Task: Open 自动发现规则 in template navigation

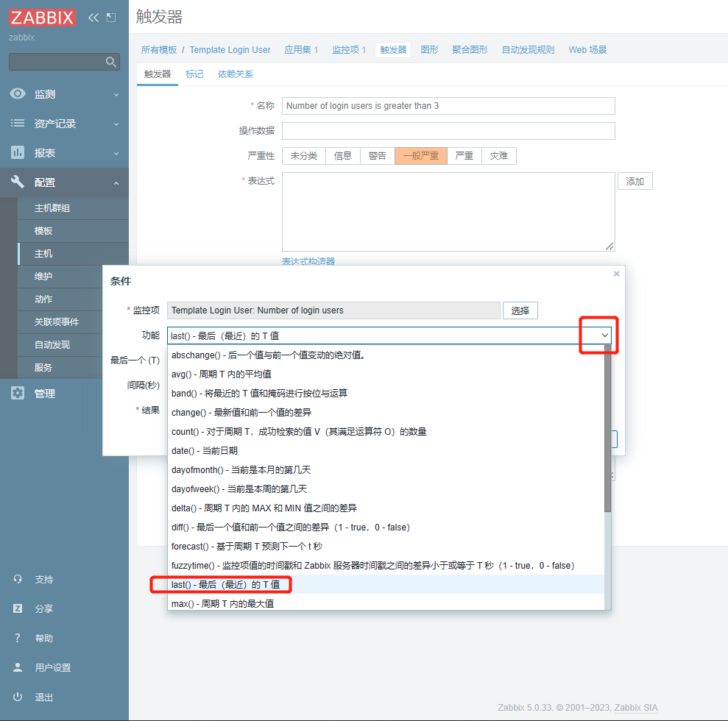Action: point(528,49)
